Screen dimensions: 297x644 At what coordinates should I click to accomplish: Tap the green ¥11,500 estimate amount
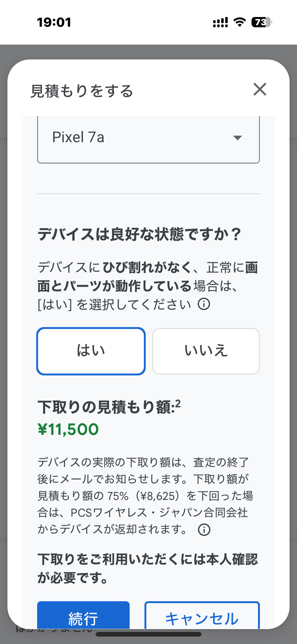tap(68, 429)
